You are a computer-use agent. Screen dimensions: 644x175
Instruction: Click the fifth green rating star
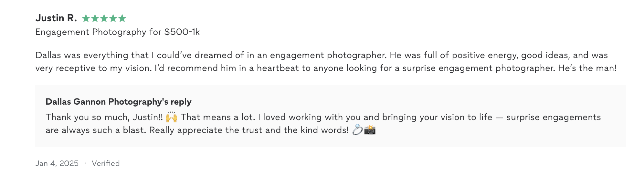(122, 18)
